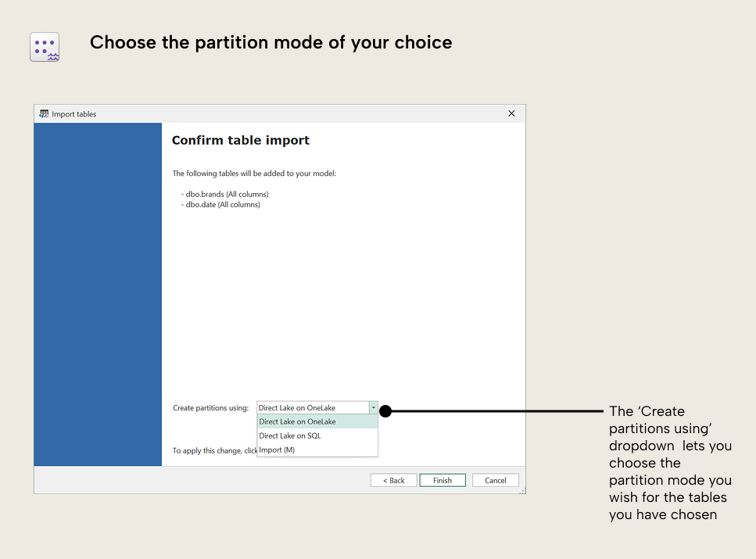Click the Cancel button
The width and height of the screenshot is (756, 559).
coord(495,480)
